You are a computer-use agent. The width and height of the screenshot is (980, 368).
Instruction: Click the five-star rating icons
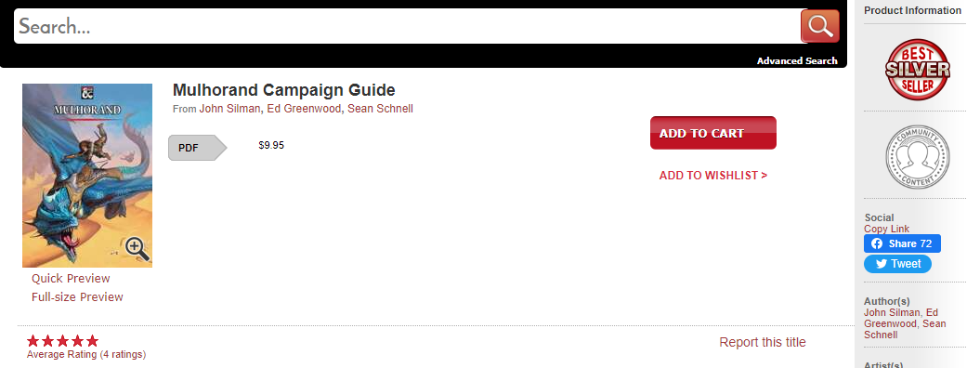click(62, 341)
